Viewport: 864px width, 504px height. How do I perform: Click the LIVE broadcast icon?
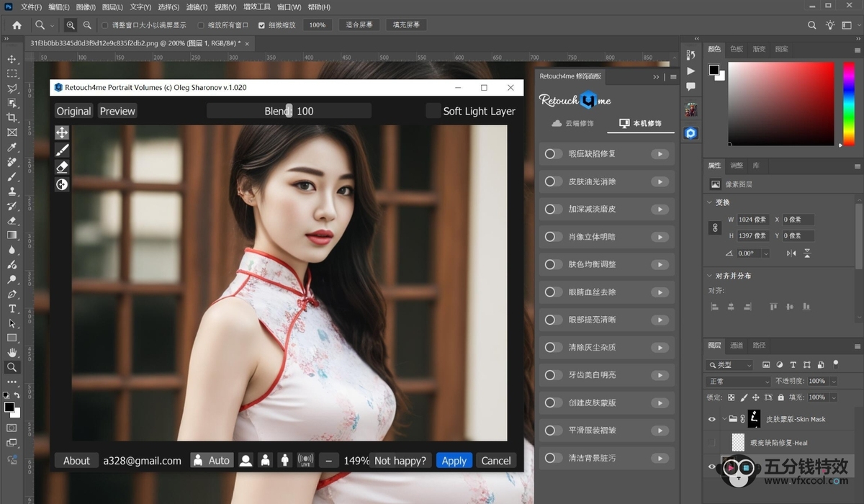(x=305, y=460)
